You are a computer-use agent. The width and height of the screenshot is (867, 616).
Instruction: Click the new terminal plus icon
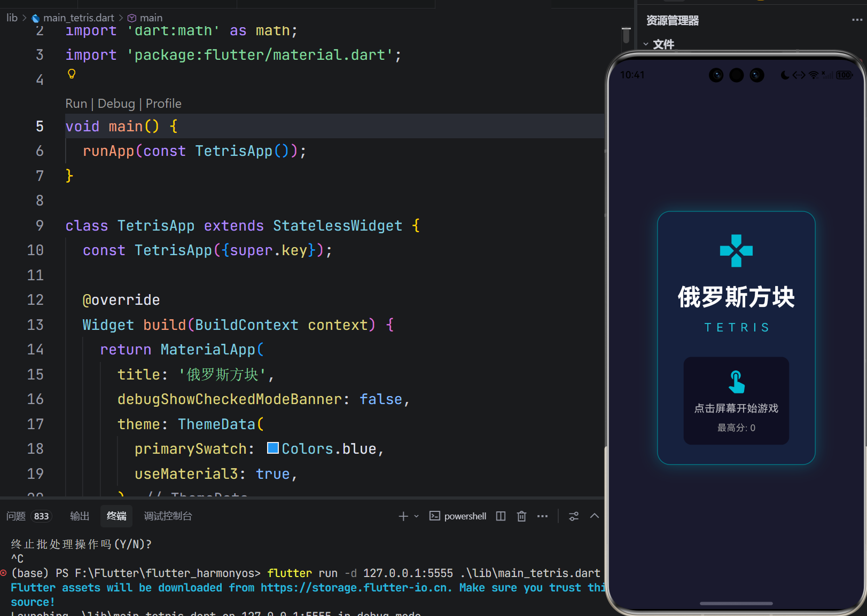tap(403, 516)
